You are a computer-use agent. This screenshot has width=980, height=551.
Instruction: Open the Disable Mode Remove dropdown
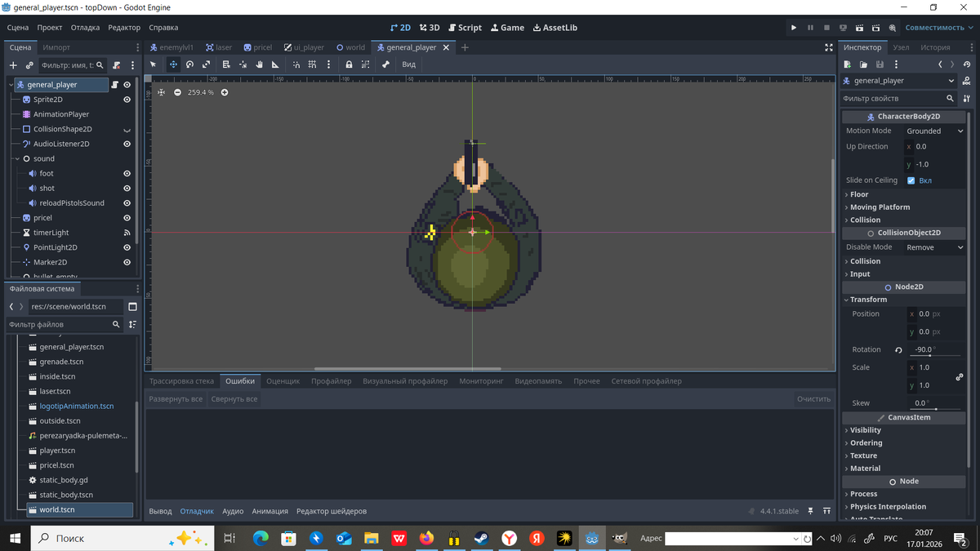(x=935, y=247)
